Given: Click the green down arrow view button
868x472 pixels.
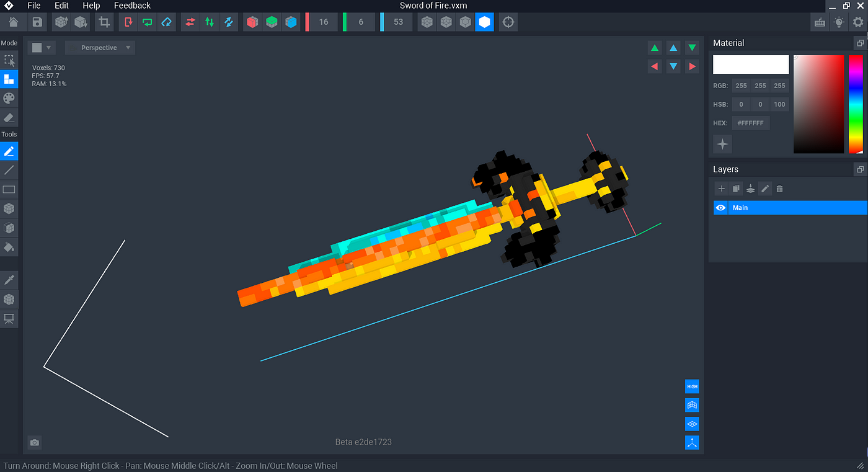Looking at the screenshot, I should (692, 48).
